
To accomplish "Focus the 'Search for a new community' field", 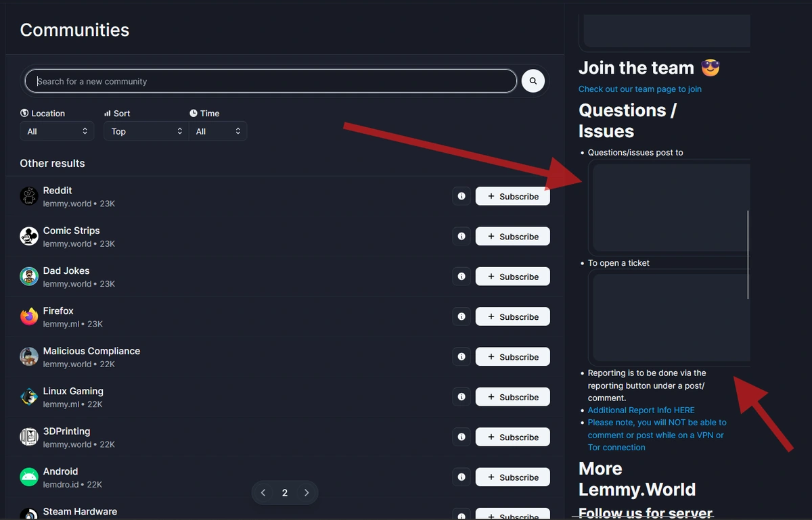I will (x=271, y=81).
